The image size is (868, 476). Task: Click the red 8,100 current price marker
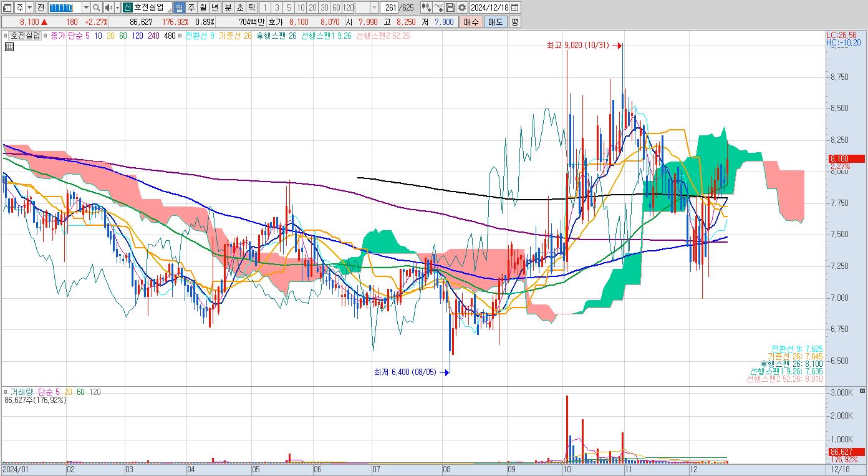pos(845,159)
